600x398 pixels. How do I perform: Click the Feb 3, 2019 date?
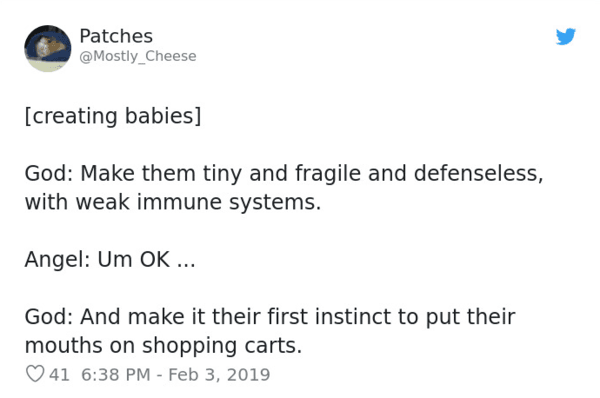click(219, 374)
